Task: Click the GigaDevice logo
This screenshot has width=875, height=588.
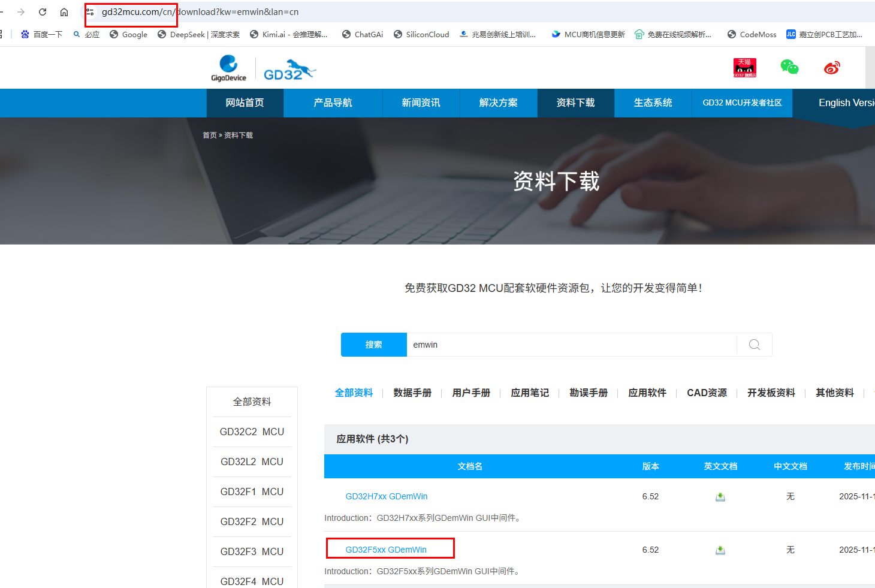Action: click(228, 68)
